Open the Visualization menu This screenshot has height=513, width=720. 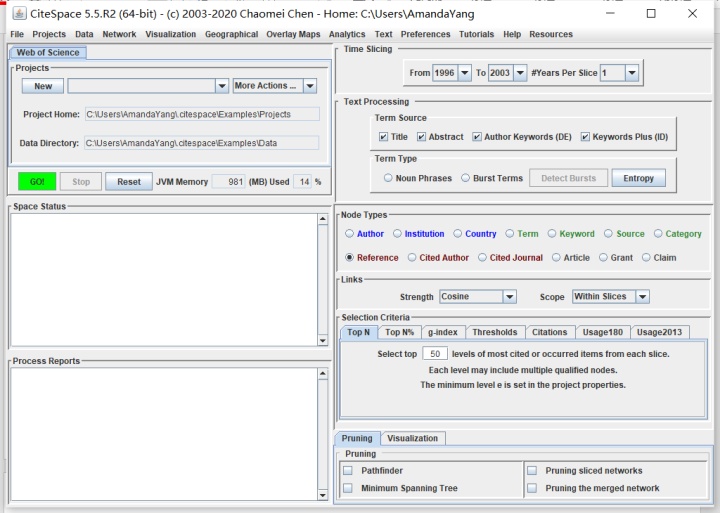click(170, 34)
